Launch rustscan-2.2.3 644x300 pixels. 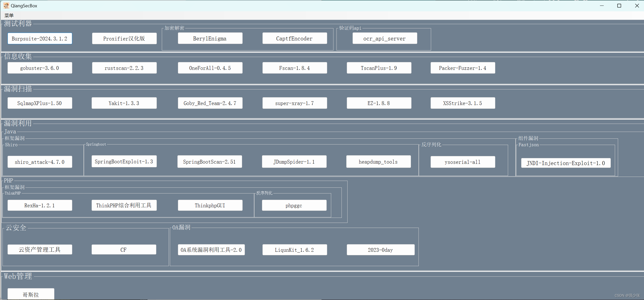pos(124,68)
